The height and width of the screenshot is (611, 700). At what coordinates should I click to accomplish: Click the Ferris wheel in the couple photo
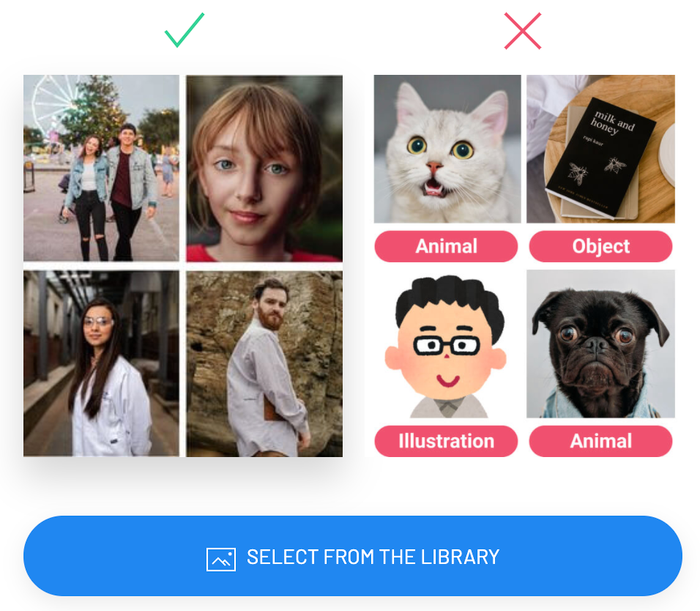[x=51, y=105]
